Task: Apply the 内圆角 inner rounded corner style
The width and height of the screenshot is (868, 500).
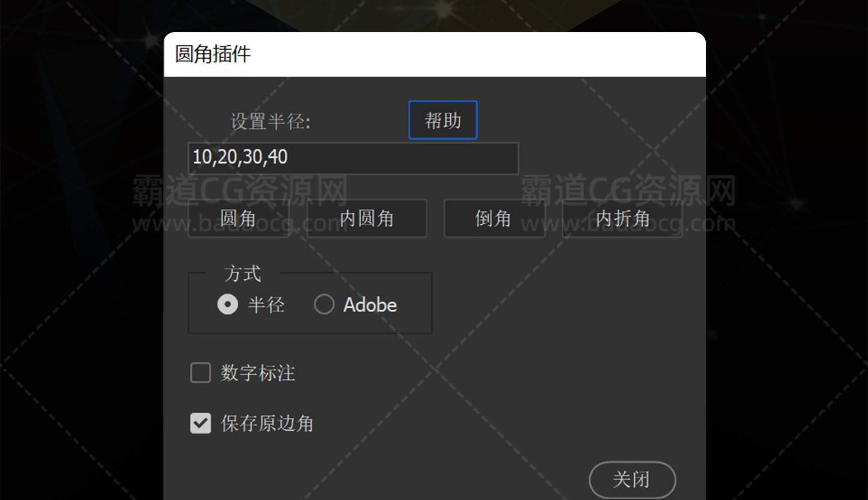Action: (x=366, y=218)
